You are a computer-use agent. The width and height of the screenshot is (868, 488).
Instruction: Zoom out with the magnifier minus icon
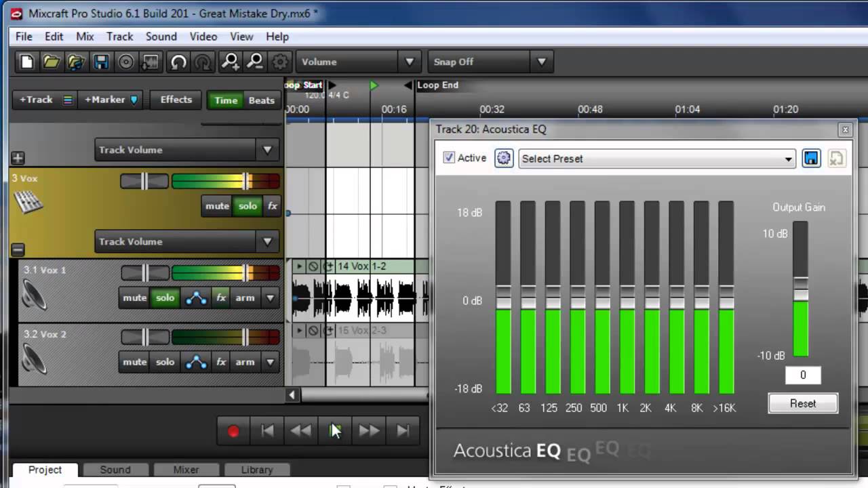coord(255,62)
